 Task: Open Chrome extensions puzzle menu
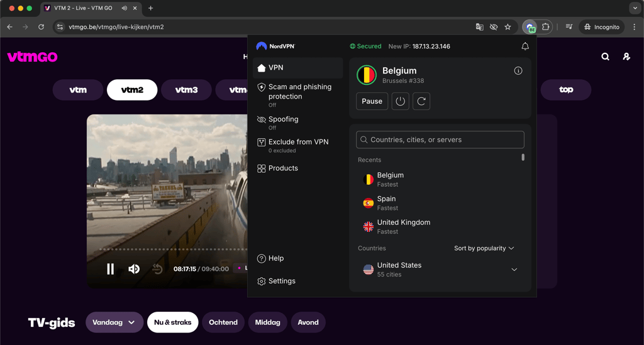coord(545,27)
